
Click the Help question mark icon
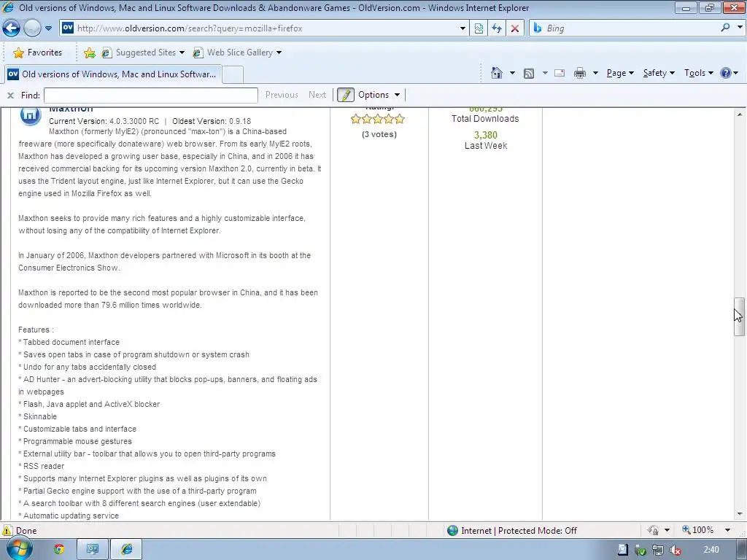coord(726,73)
